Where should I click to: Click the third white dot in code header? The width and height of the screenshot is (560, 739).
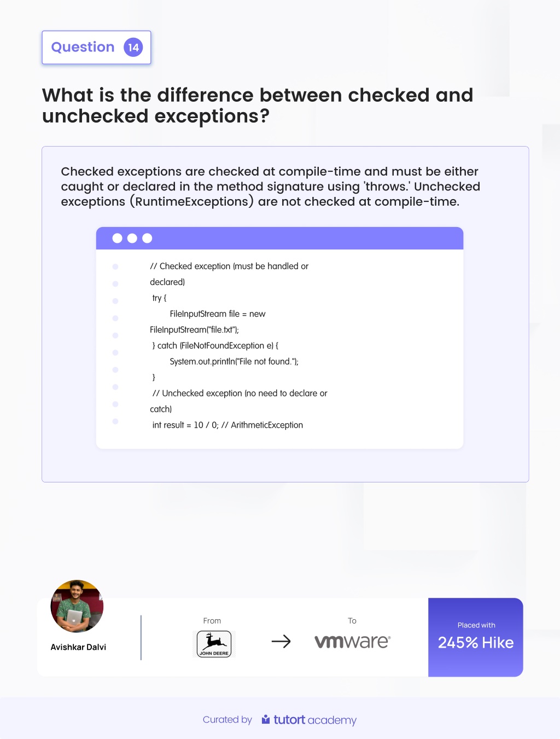point(147,238)
